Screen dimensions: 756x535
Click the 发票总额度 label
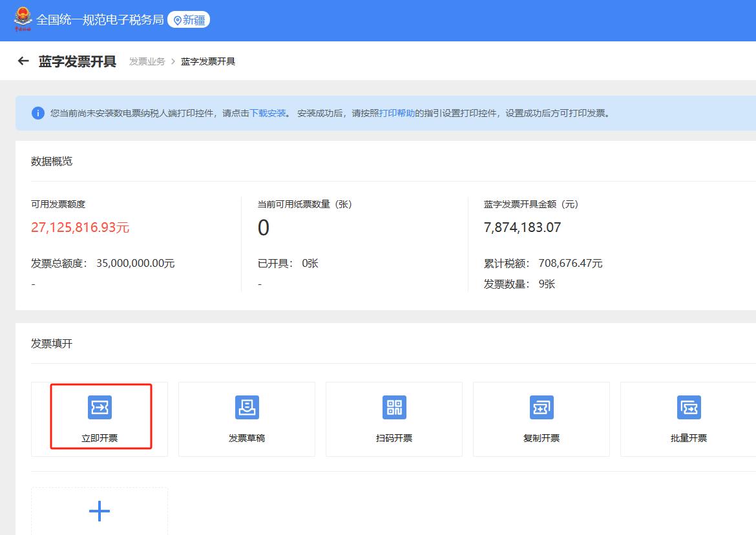(x=58, y=263)
